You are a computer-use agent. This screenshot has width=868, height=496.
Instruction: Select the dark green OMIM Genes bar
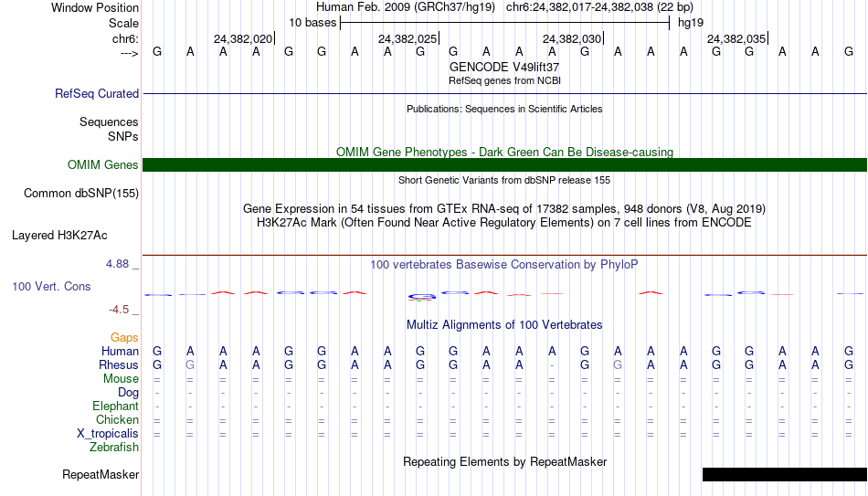504,165
